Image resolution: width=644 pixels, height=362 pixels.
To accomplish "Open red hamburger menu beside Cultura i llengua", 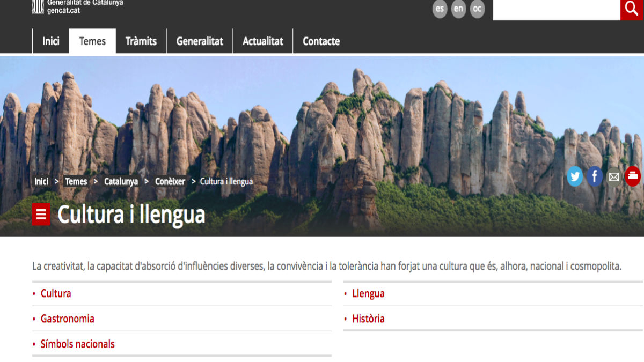I will 41,215.
